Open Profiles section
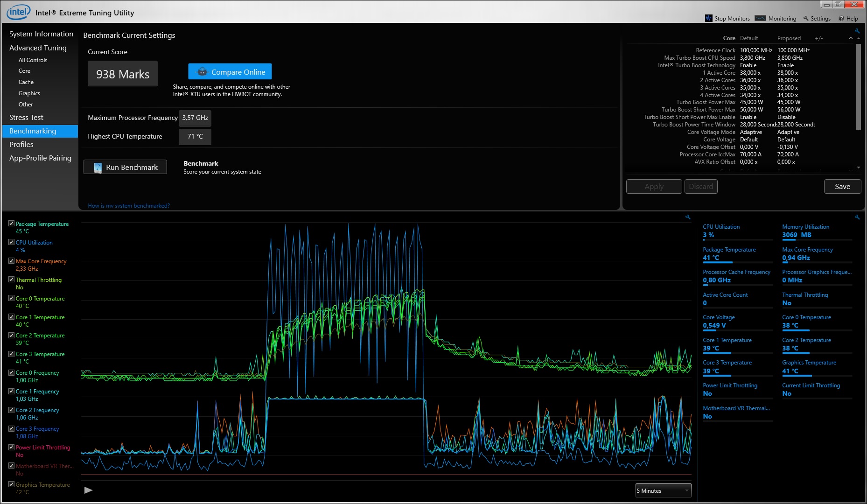 21,145
